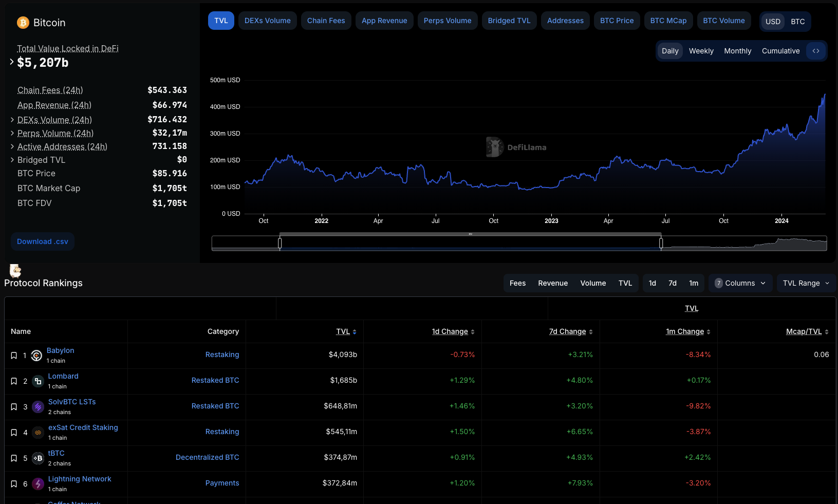This screenshot has height=504, width=838.
Task: Enable DEXs Volume on the chart
Action: point(268,21)
